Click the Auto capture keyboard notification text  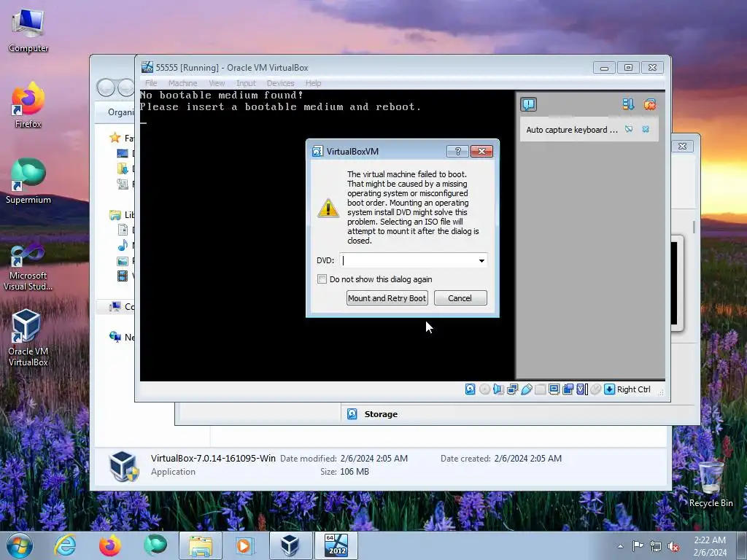click(x=572, y=130)
